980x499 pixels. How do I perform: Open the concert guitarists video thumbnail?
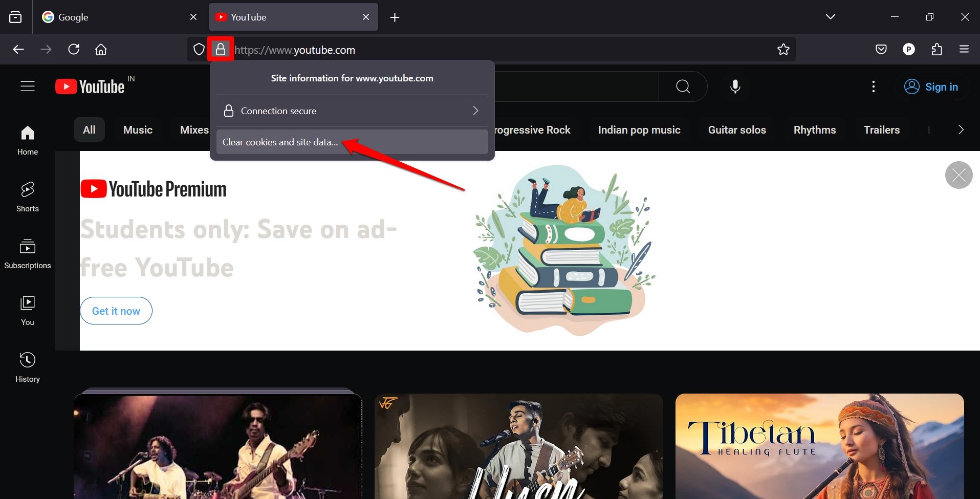(x=217, y=446)
